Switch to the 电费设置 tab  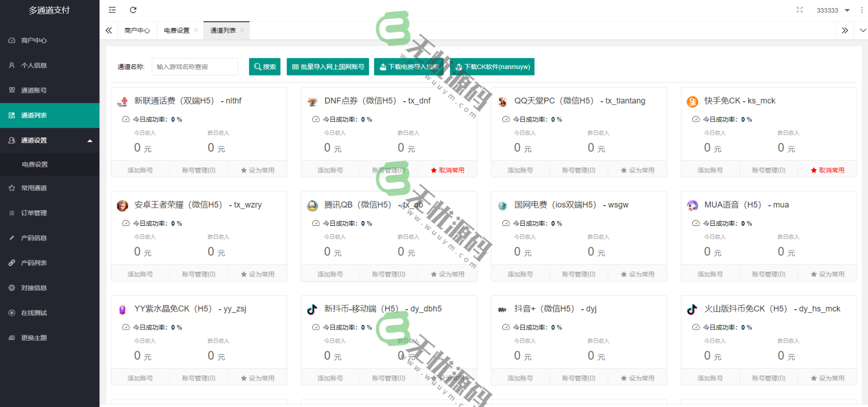176,31
